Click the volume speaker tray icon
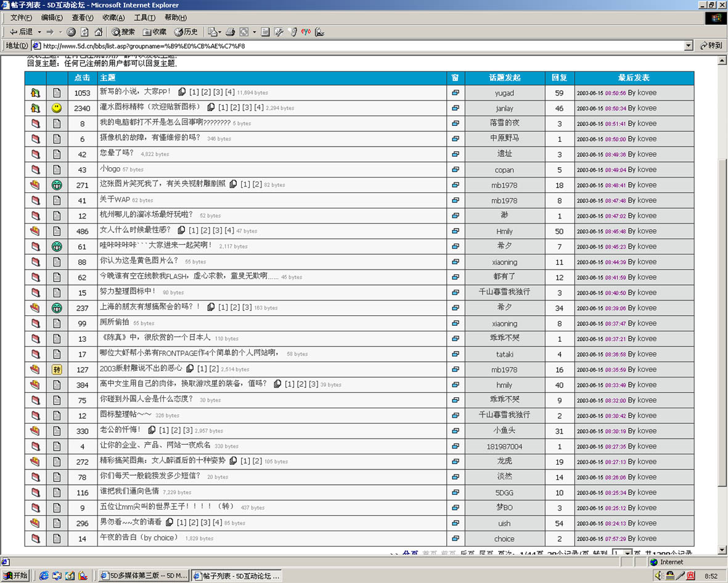This screenshot has height=583, width=728. click(658, 576)
